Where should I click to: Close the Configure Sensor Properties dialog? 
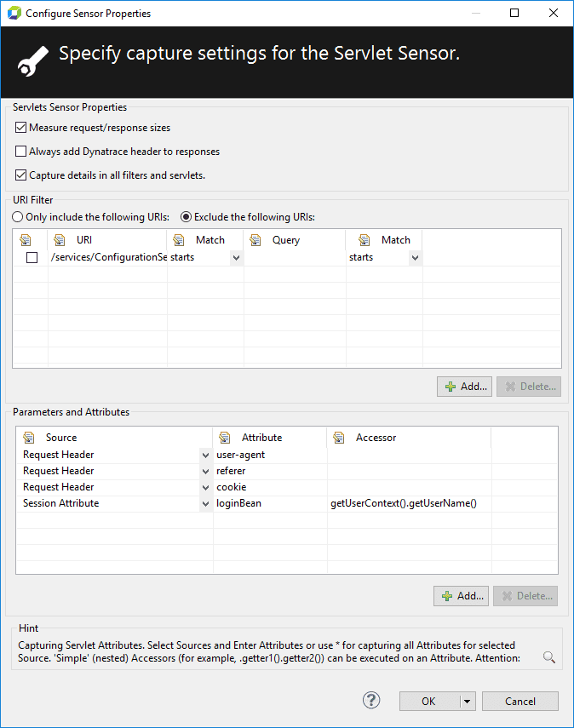(554, 13)
